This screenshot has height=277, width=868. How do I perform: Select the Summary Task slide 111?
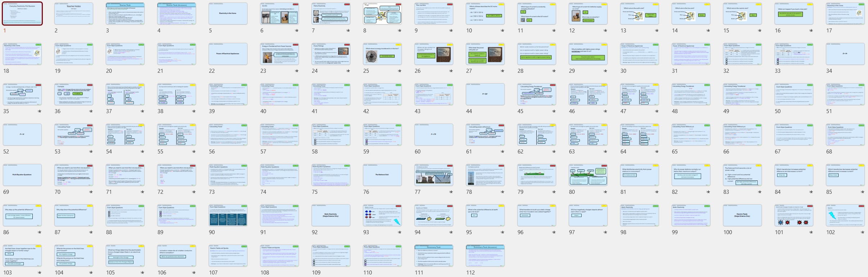pyautogui.click(x=433, y=256)
